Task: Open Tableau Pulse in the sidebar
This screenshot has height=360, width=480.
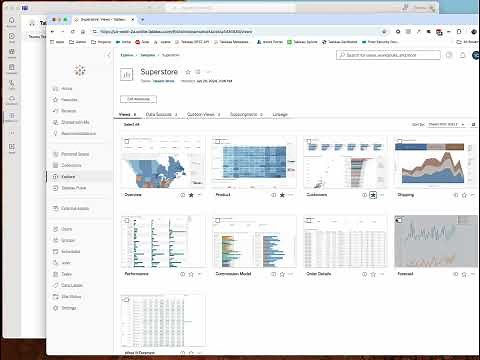Action: [x=73, y=188]
